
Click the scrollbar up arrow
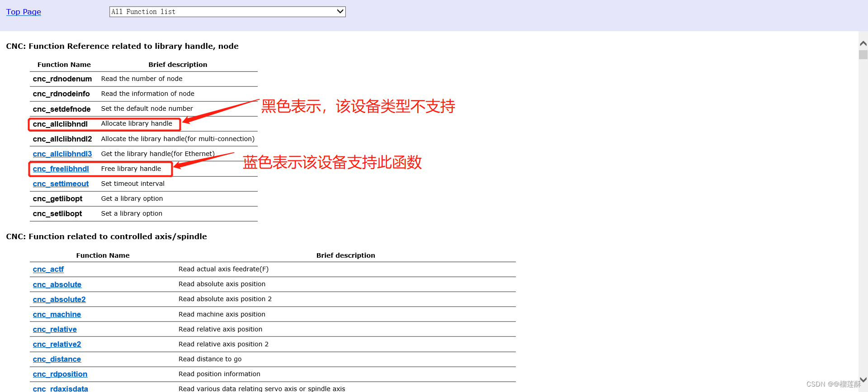click(863, 43)
